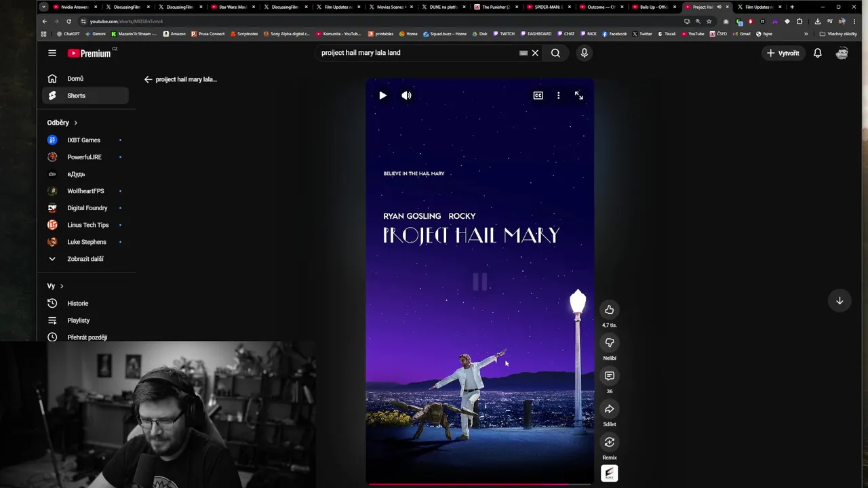The width and height of the screenshot is (868, 488).
Task: Open the comments panel showing 36
Action: pyautogui.click(x=609, y=376)
